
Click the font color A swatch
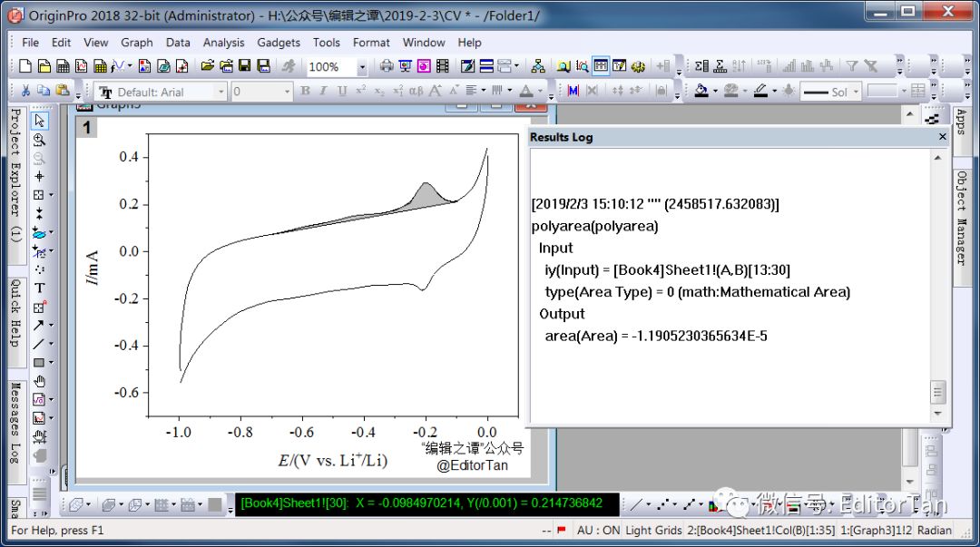point(527,92)
